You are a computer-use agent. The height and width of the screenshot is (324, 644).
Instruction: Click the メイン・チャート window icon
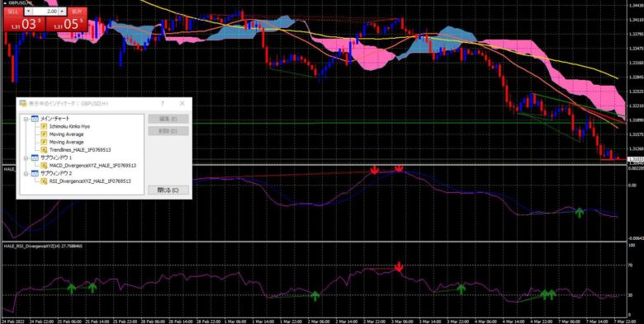(36, 119)
